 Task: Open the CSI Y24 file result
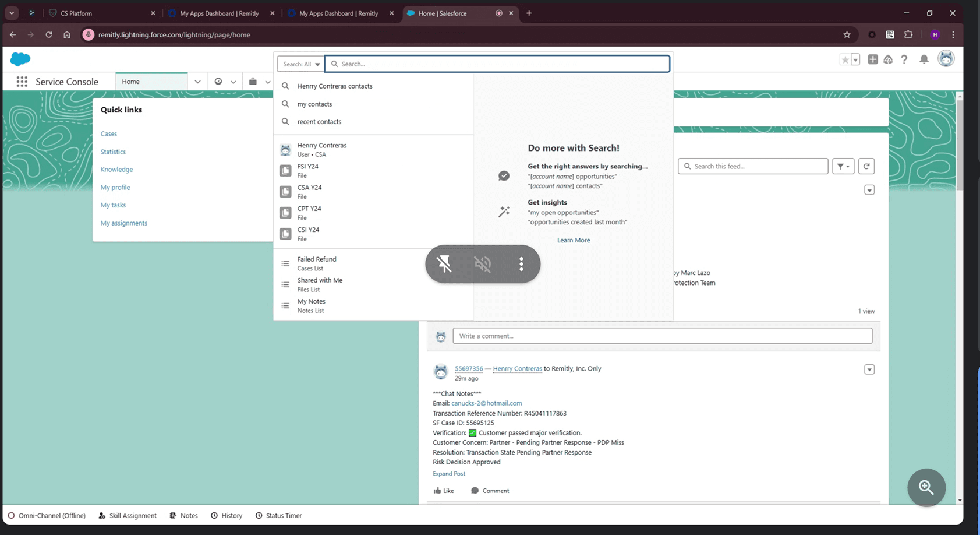[373, 234]
